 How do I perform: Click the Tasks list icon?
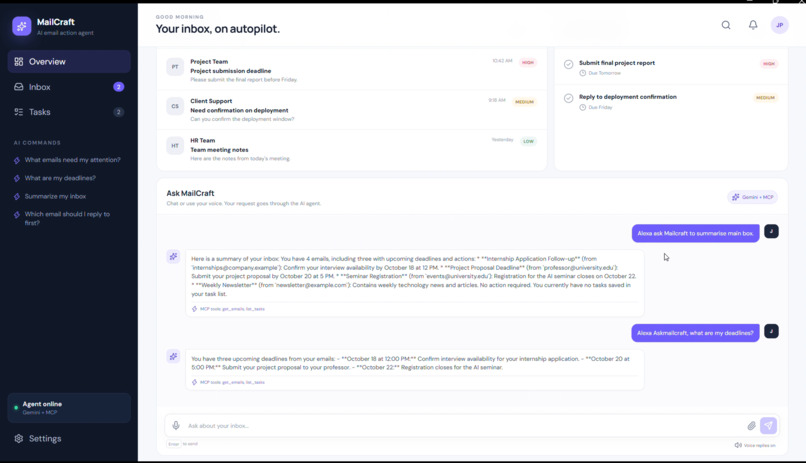click(19, 112)
